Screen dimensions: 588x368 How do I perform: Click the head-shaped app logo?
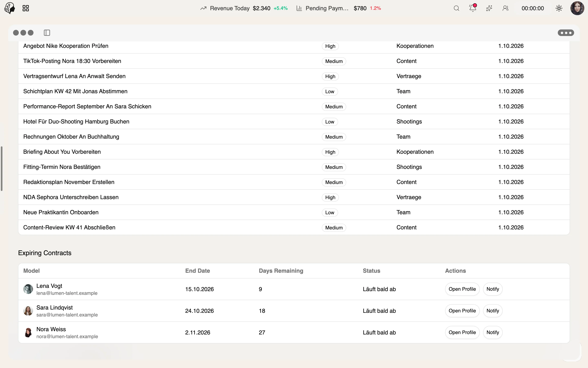pyautogui.click(x=10, y=8)
